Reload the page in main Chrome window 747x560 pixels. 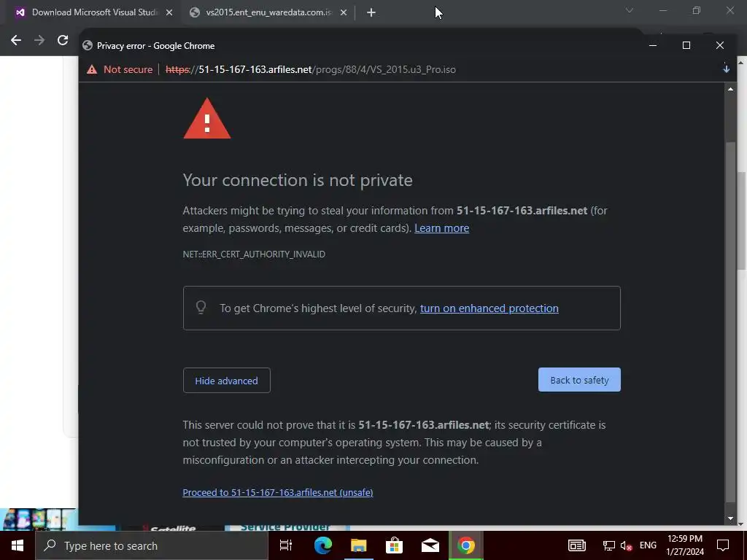(63, 41)
